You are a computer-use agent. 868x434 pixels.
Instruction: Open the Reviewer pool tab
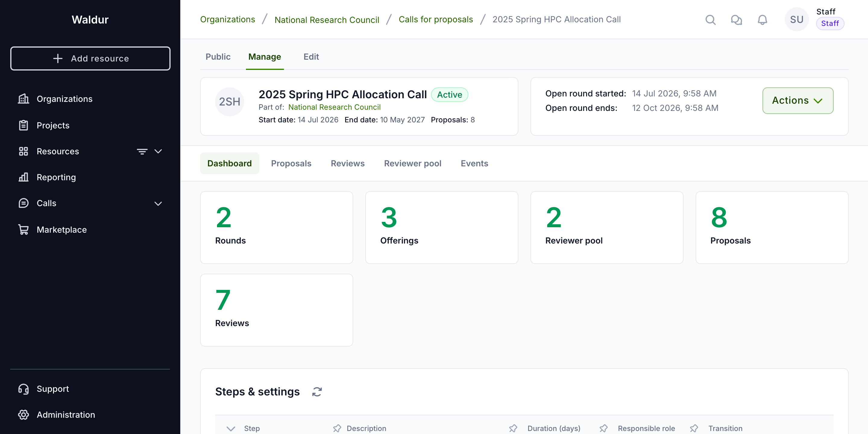412,163
